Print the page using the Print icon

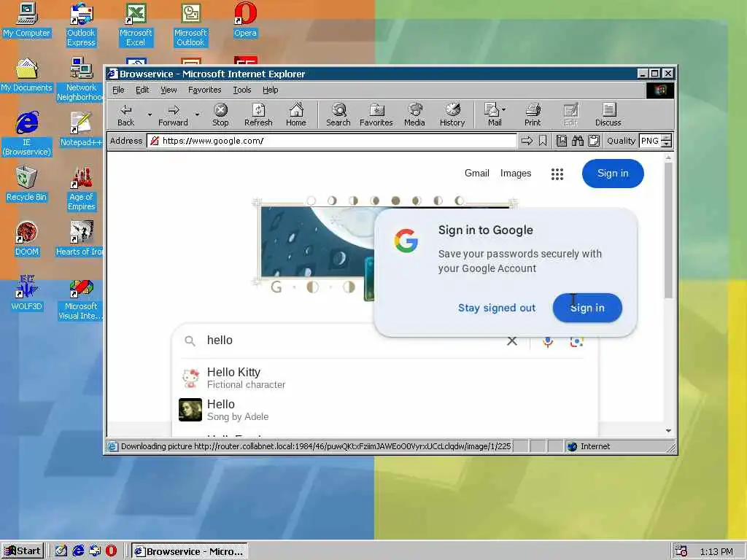[533, 114]
